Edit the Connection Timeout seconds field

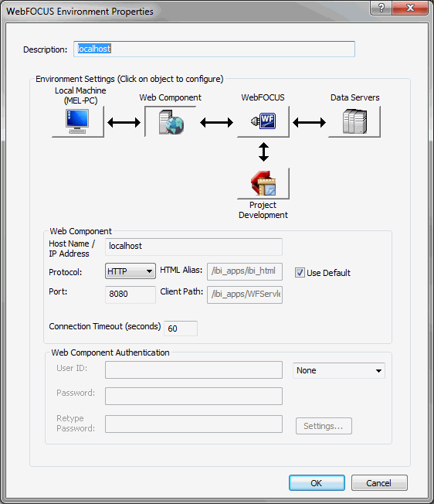(x=181, y=329)
